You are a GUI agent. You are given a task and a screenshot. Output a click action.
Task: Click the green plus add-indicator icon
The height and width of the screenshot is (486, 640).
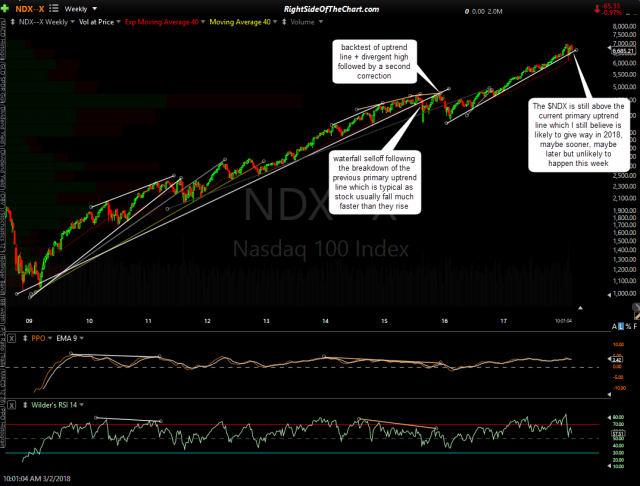[x=5, y=9]
